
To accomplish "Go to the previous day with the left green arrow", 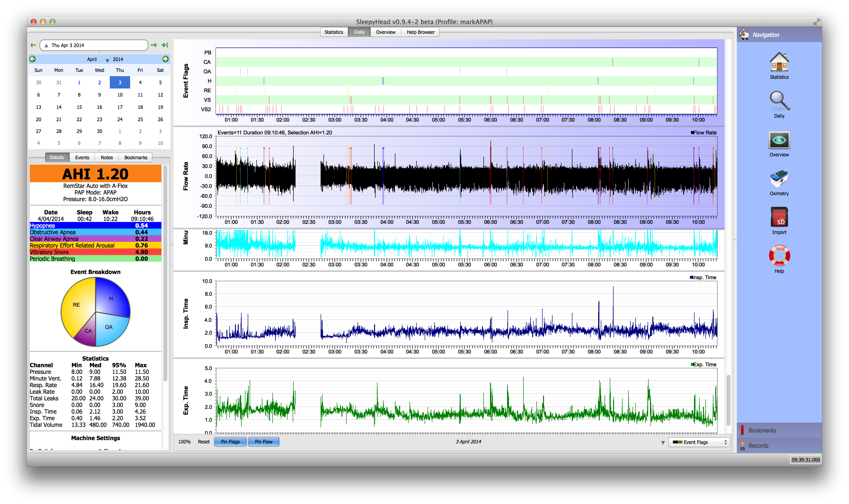I will (33, 45).
